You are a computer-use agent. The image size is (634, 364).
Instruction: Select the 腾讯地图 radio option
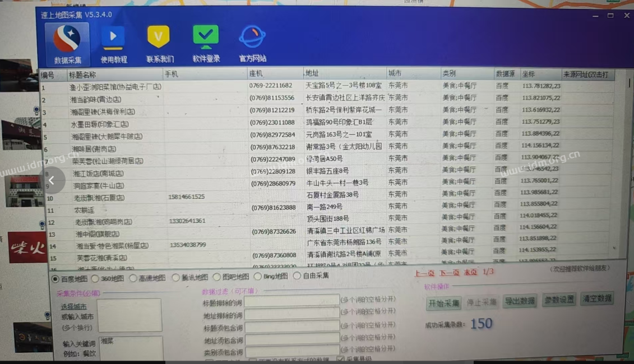coord(175,278)
